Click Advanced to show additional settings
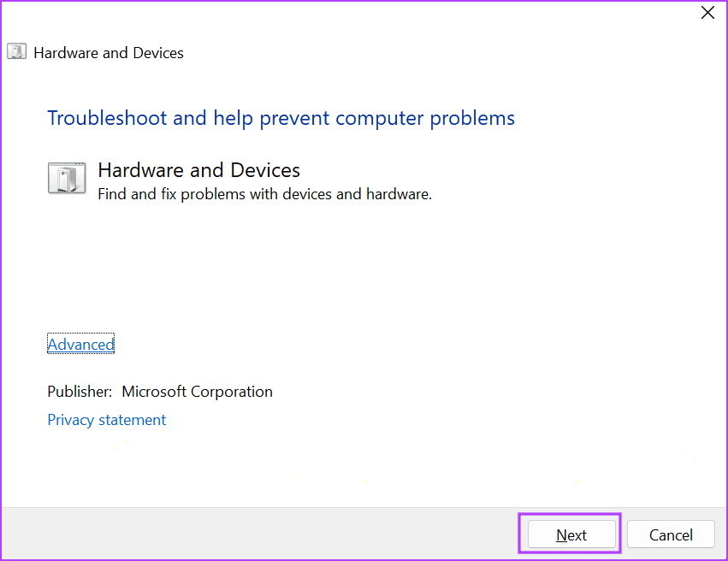 click(x=80, y=344)
